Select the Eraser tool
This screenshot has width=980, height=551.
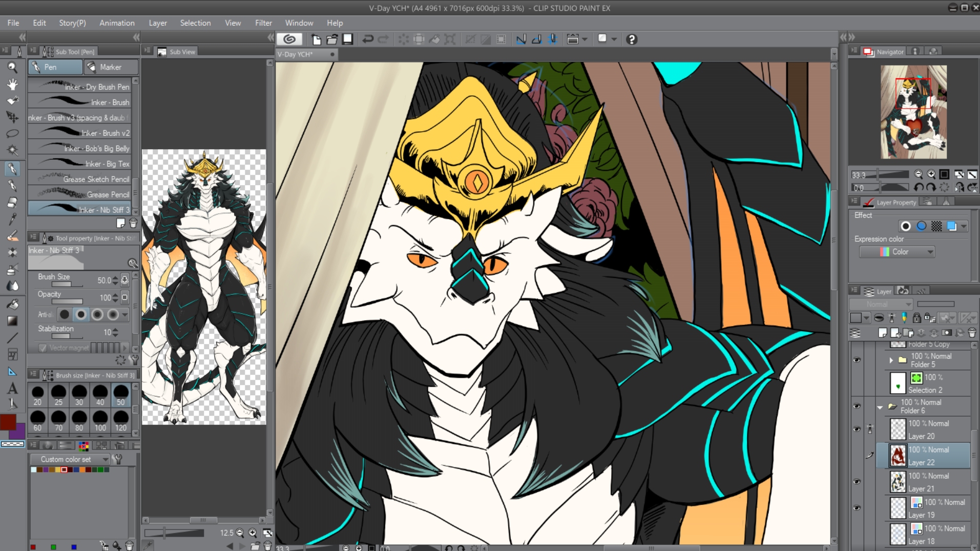point(12,202)
